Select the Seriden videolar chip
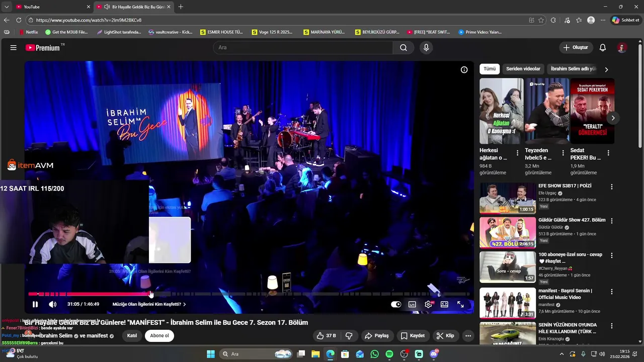This screenshot has width=644, height=362. pyautogui.click(x=523, y=69)
